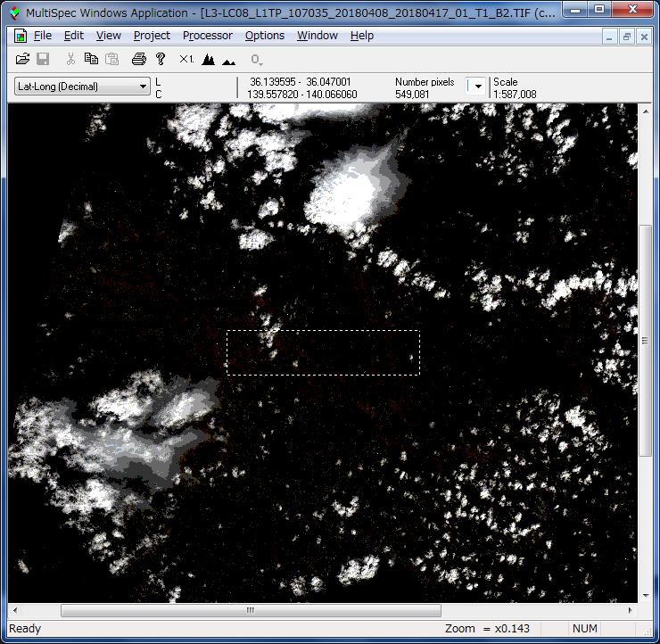This screenshot has height=644, width=660.
Task: Open the File menu
Action: tap(43, 36)
